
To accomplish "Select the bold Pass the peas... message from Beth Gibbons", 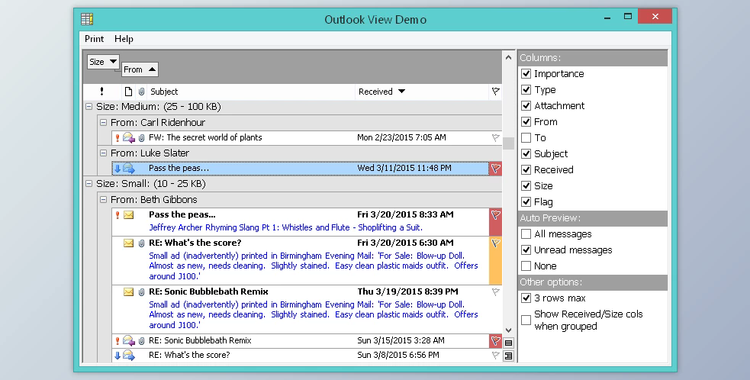I will [306, 222].
